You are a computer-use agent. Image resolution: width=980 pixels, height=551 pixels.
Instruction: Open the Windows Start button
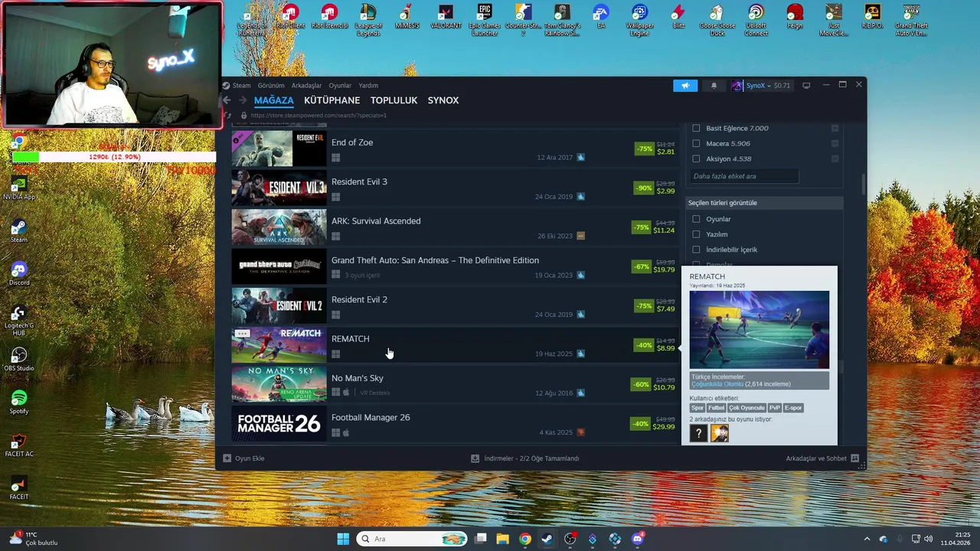pos(343,539)
